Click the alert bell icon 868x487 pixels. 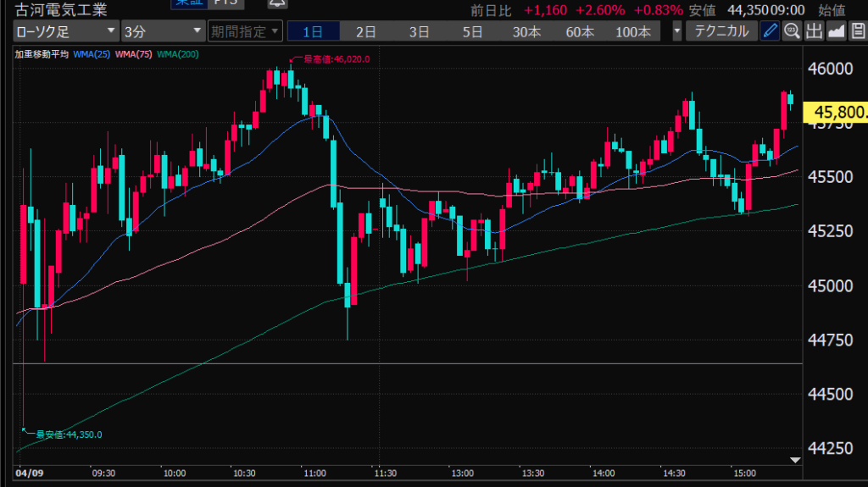click(276, 3)
